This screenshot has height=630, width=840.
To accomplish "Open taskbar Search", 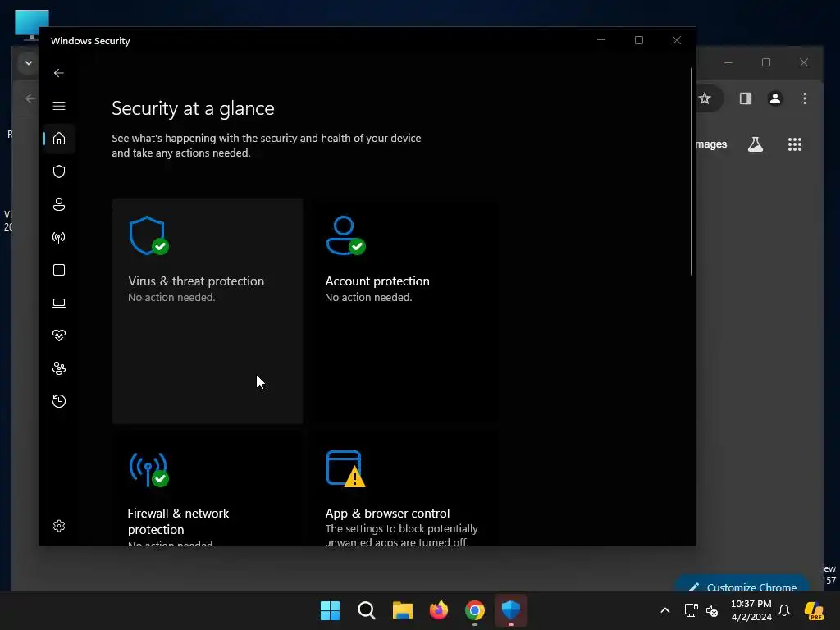I will click(x=367, y=610).
